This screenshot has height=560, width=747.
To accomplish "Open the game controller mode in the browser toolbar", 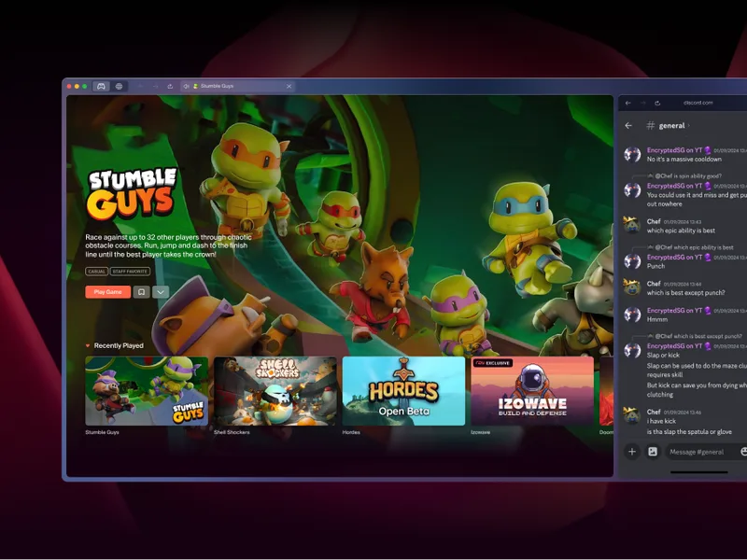I will 101,86.
